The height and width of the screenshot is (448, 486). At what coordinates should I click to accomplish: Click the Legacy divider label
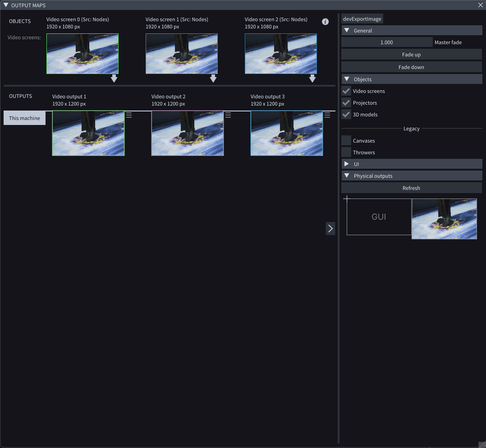[x=412, y=129]
